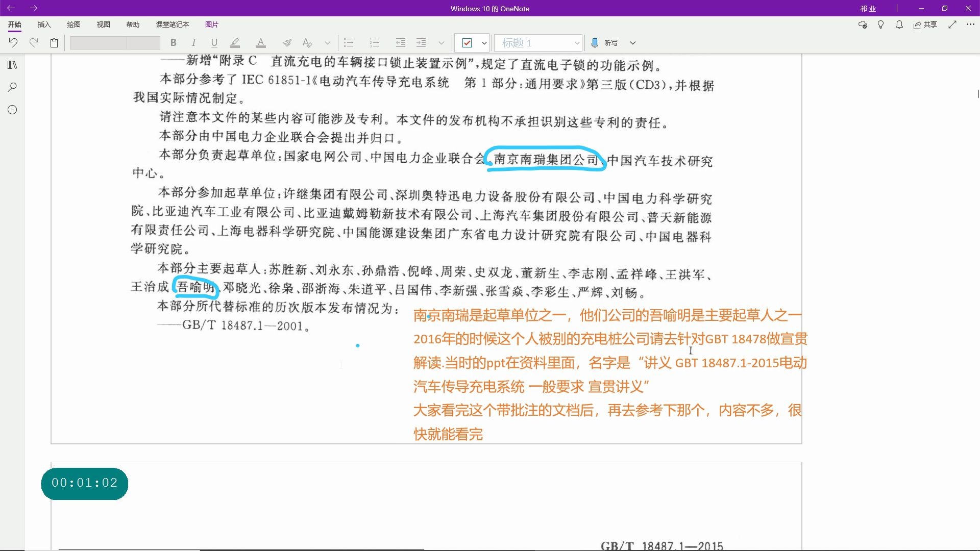Screen dimensions: 980x551
Task: Click the font size box
Action: (143, 43)
